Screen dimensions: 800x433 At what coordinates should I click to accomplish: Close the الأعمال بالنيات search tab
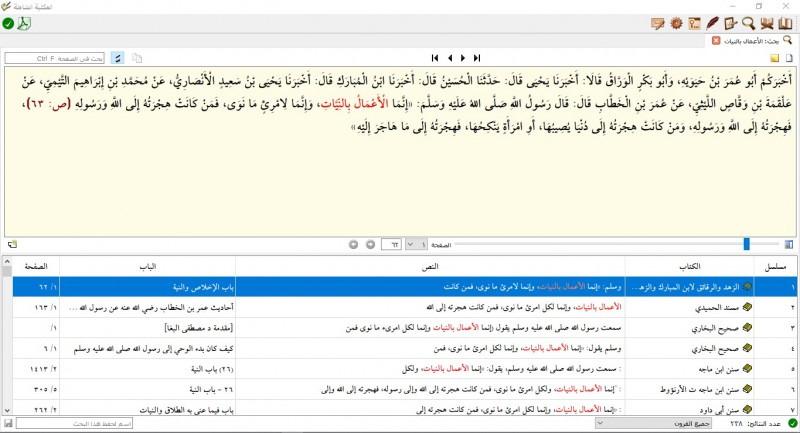pos(716,40)
